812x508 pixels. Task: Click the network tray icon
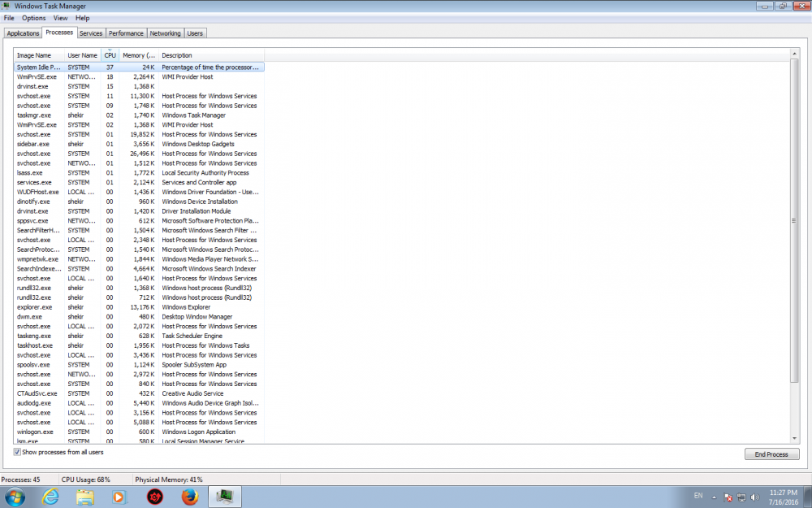741,497
